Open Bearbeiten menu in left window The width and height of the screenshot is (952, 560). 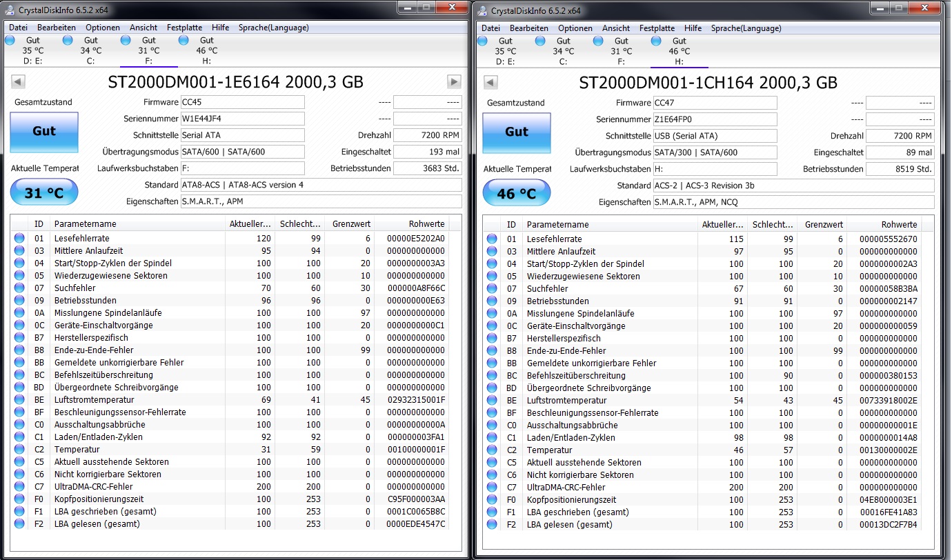click(x=57, y=28)
